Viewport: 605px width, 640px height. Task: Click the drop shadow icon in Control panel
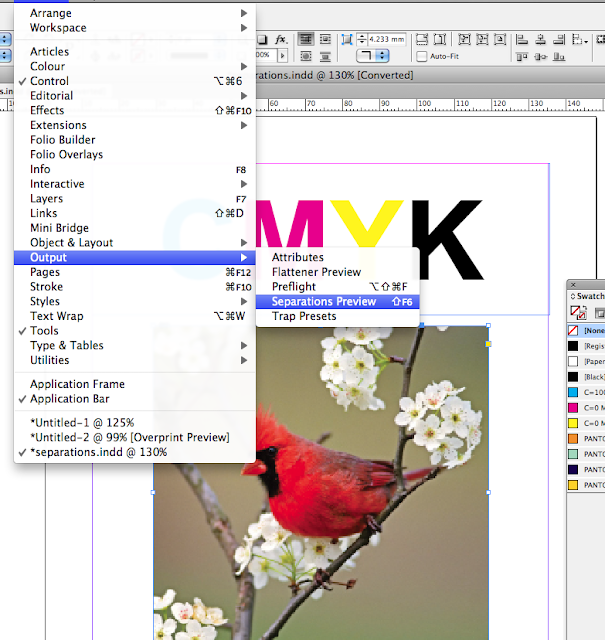262,40
